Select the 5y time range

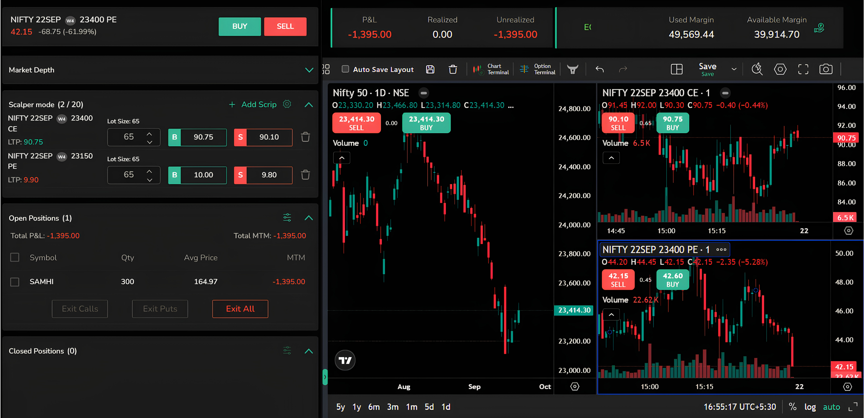pyautogui.click(x=340, y=407)
